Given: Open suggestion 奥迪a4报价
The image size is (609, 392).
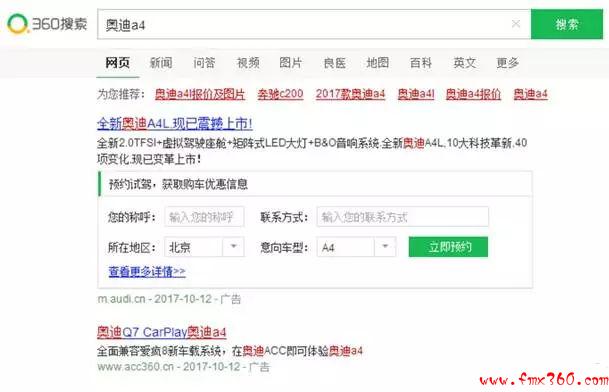Looking at the screenshot, I should [473, 94].
